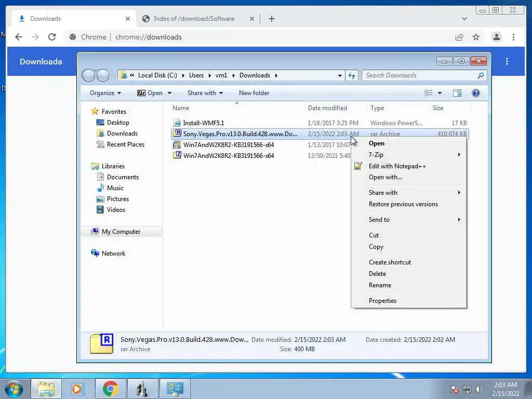
Task: Click Chrome reload page icon
Action: tap(52, 37)
